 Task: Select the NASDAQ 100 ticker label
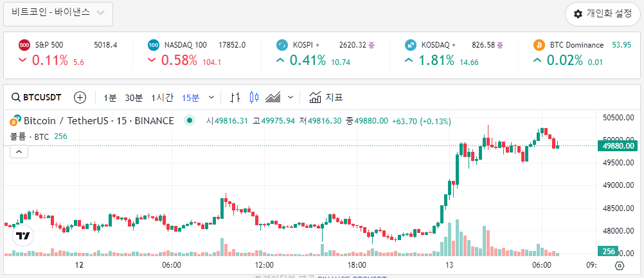coord(185,45)
